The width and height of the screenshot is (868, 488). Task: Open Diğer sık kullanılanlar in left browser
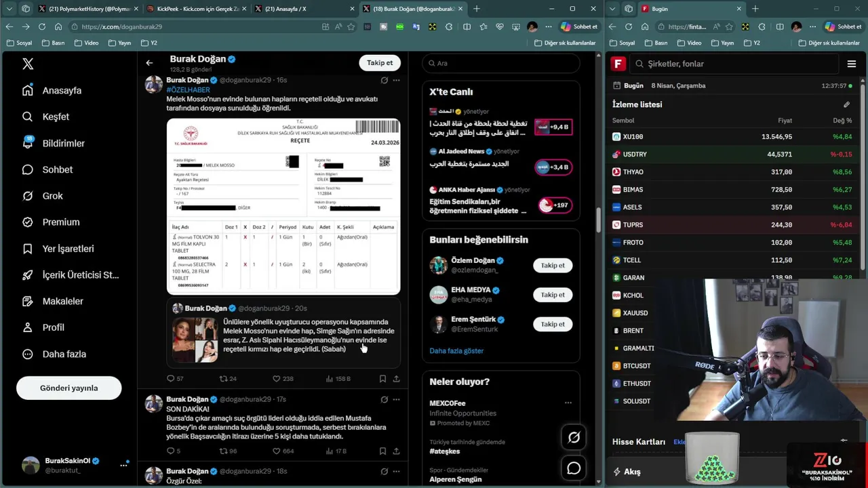[564, 43]
